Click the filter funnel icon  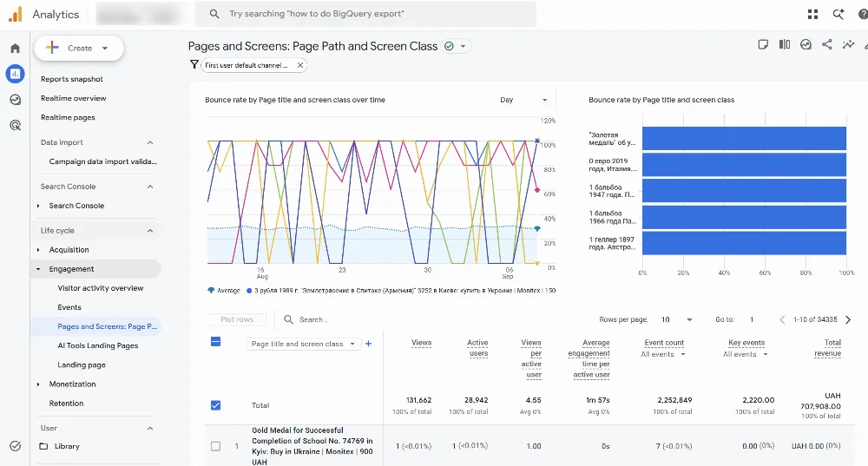coord(194,65)
